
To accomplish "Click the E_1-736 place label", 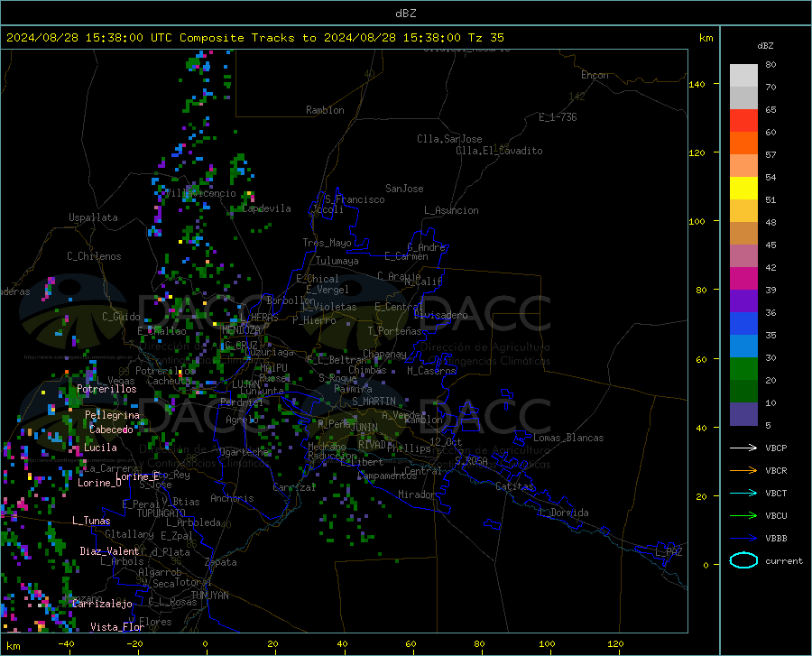I will coord(558,117).
